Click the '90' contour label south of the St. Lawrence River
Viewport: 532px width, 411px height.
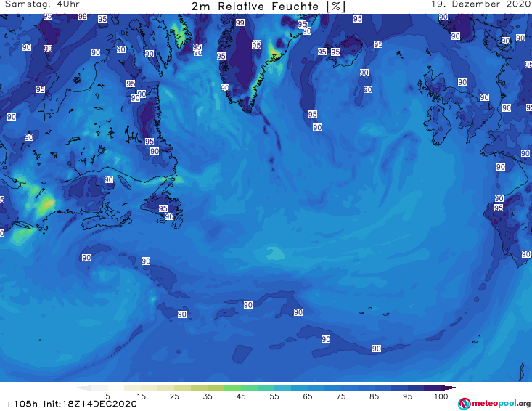(x=109, y=179)
